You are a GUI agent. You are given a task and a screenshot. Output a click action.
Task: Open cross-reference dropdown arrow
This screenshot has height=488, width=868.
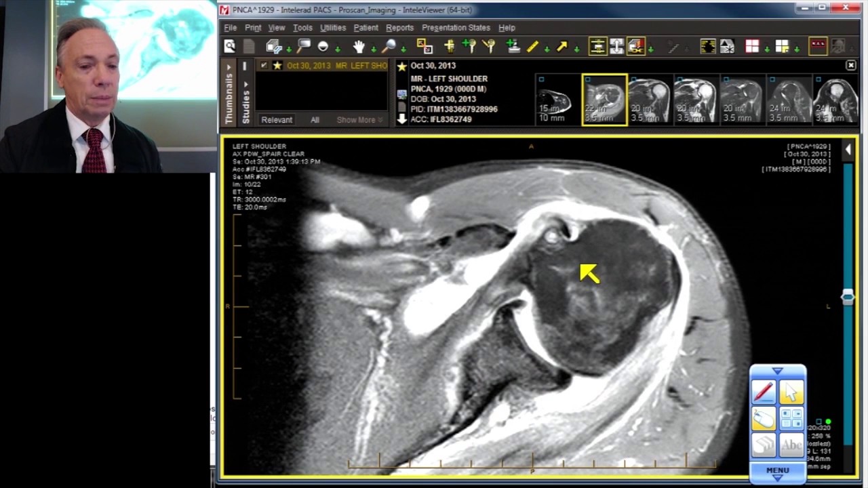(650, 49)
